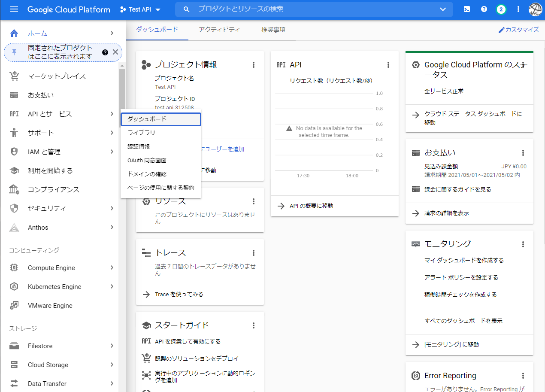Image resolution: width=545 pixels, height=392 pixels.
Task: Expand the サポート submenu chevron
Action: [x=112, y=133]
